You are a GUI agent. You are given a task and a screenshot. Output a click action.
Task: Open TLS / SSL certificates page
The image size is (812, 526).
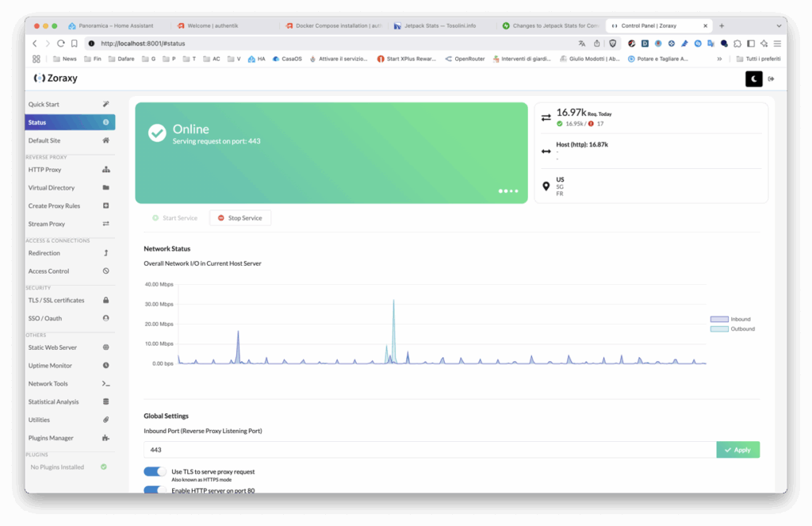pyautogui.click(x=70, y=300)
